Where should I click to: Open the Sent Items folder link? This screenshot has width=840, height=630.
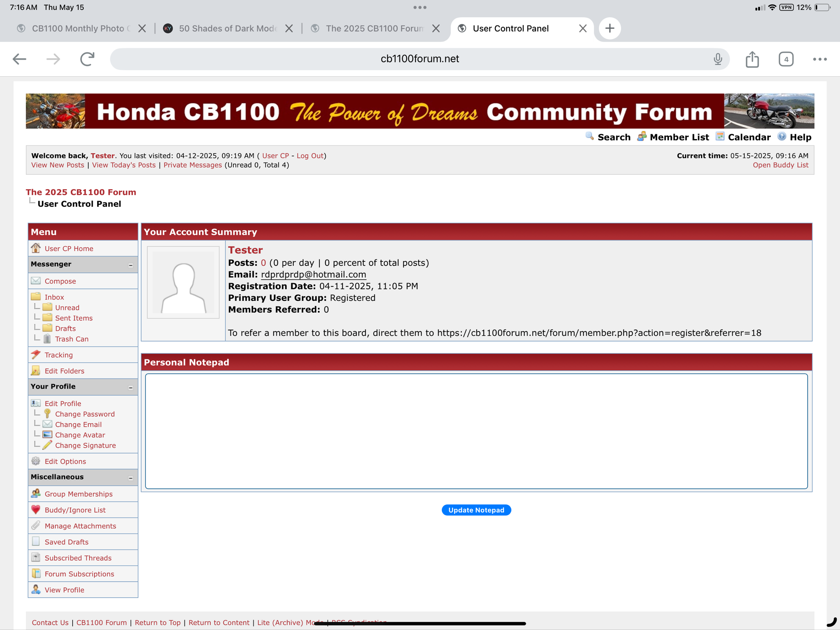74,318
